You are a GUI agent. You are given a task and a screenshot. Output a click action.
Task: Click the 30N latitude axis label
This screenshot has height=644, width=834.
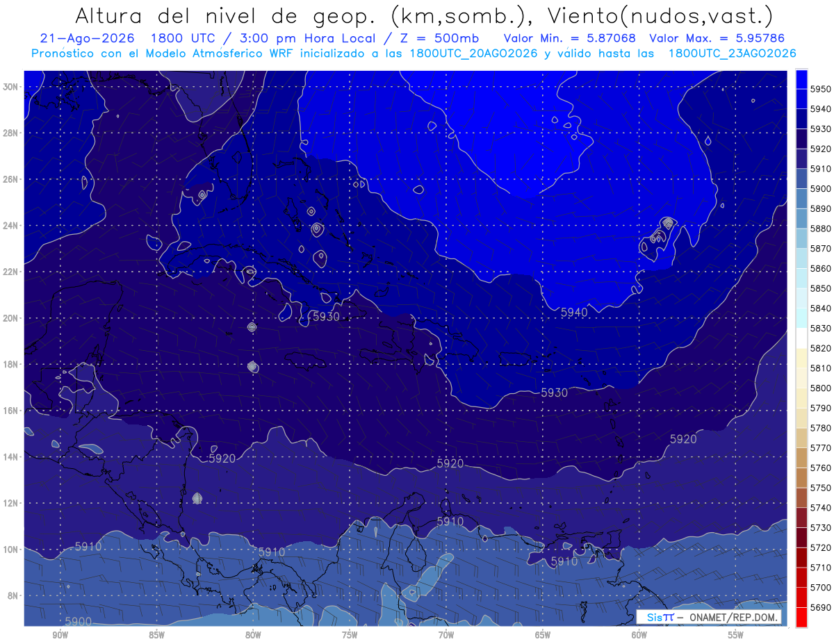coord(11,87)
